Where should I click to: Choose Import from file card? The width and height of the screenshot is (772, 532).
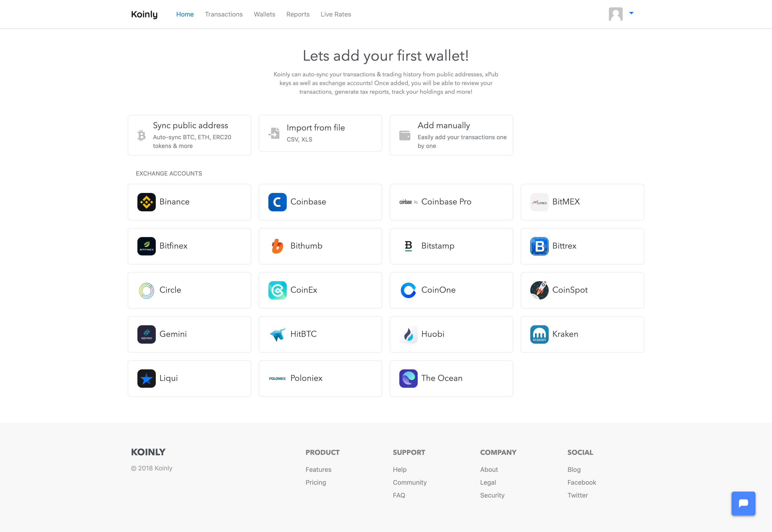(x=320, y=133)
